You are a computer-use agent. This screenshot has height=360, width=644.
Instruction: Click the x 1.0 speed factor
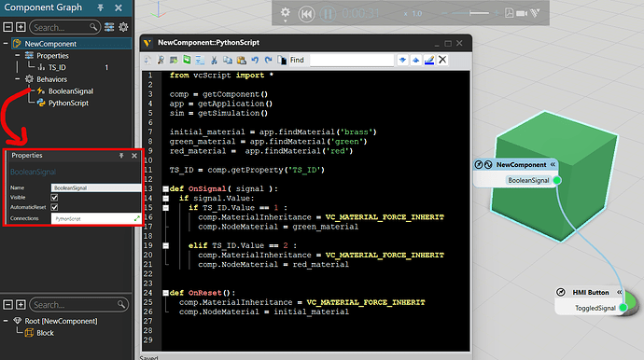413,14
